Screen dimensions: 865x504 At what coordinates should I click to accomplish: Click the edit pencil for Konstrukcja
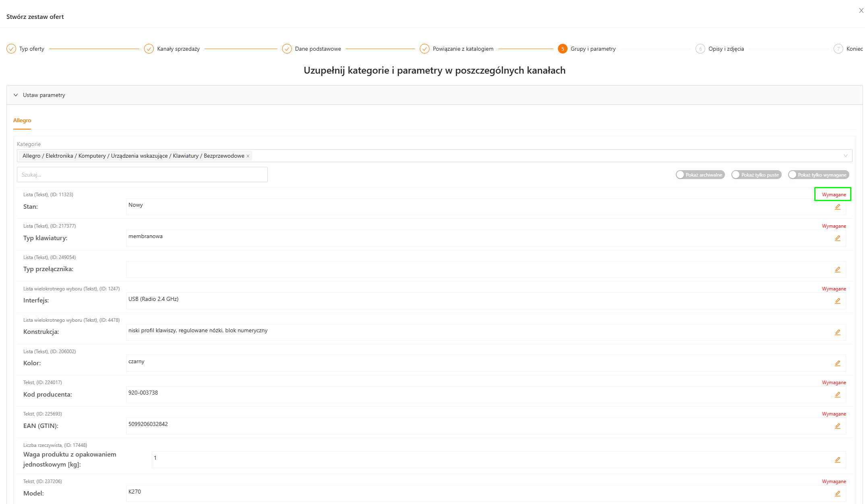[x=837, y=332]
